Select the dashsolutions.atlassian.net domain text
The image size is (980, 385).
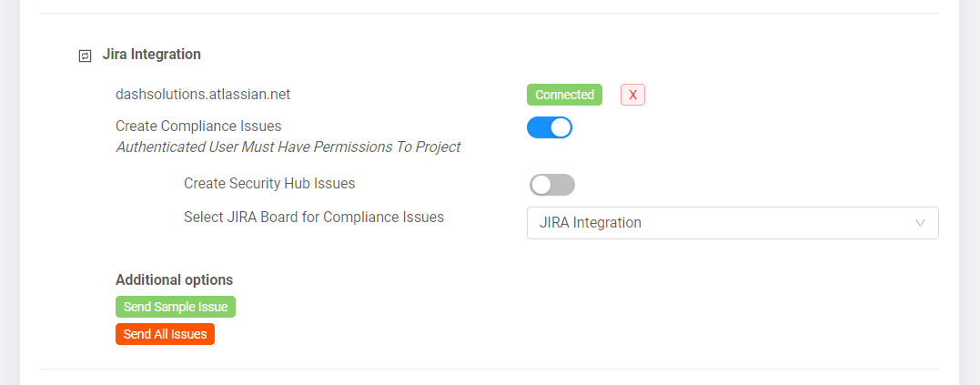203,95
